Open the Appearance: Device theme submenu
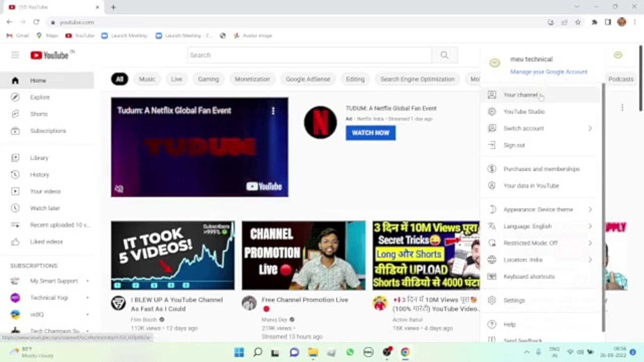 click(x=538, y=209)
